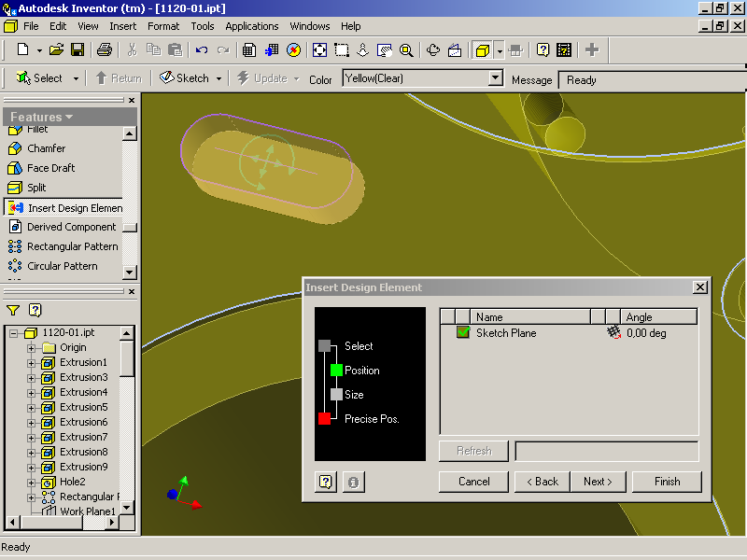This screenshot has height=560, width=747.
Task: Click the Look At icon
Action: (x=455, y=49)
